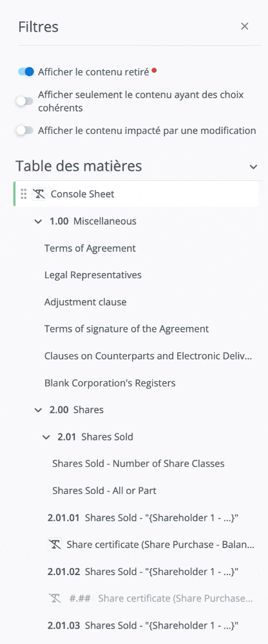Click the icon before Share certificate (Share Purchase - Balan...
This screenshot has height=644, width=268.
click(55, 545)
